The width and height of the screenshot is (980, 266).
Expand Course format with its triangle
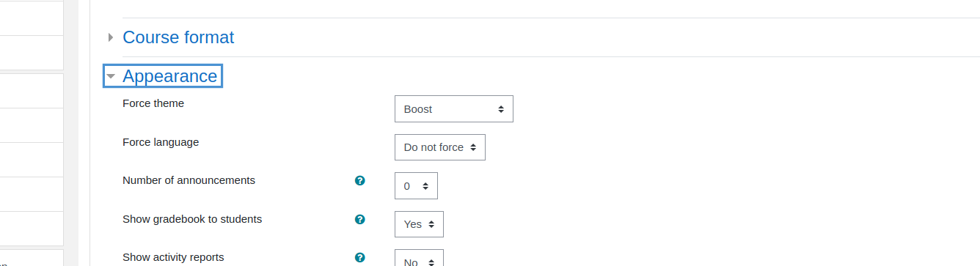click(x=111, y=37)
